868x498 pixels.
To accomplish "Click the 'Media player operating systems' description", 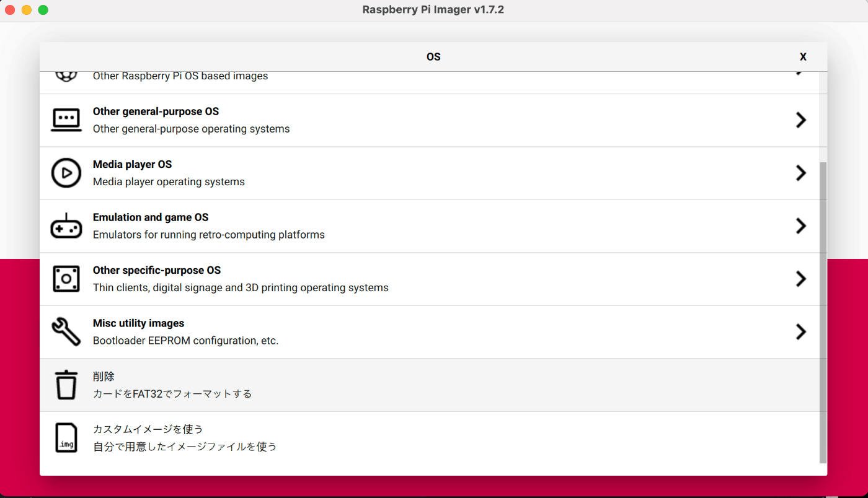I will coord(169,182).
